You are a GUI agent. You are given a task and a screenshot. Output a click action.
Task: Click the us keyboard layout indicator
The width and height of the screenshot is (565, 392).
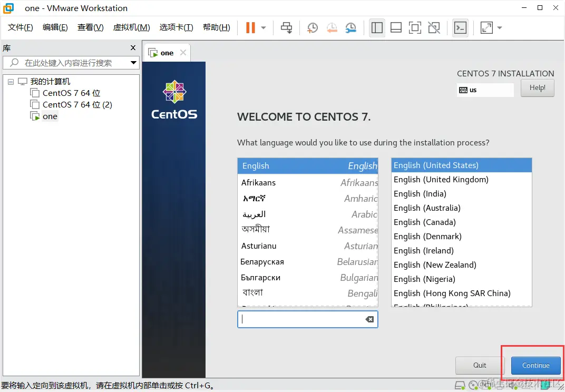click(485, 90)
